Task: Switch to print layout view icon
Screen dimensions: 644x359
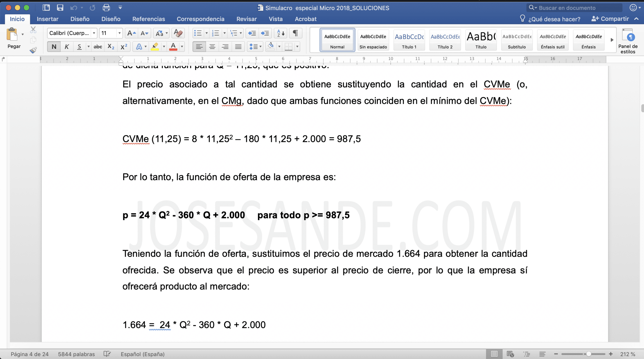Action: coord(494,354)
